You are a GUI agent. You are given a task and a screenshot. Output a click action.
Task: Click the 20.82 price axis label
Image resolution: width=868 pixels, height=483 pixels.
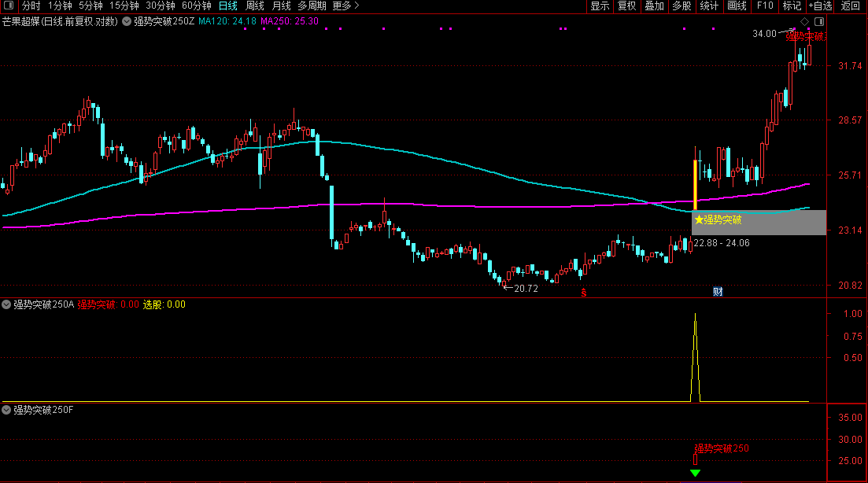850,286
